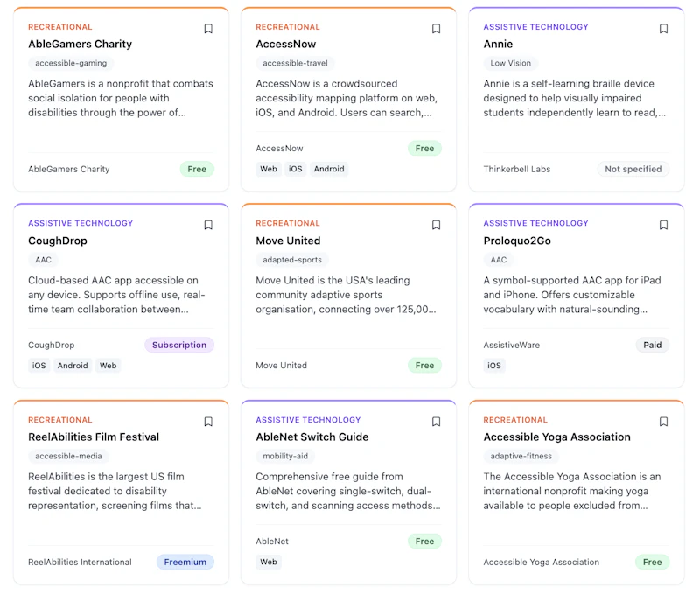Save AbleNet Switch Guide via bookmark

436,422
